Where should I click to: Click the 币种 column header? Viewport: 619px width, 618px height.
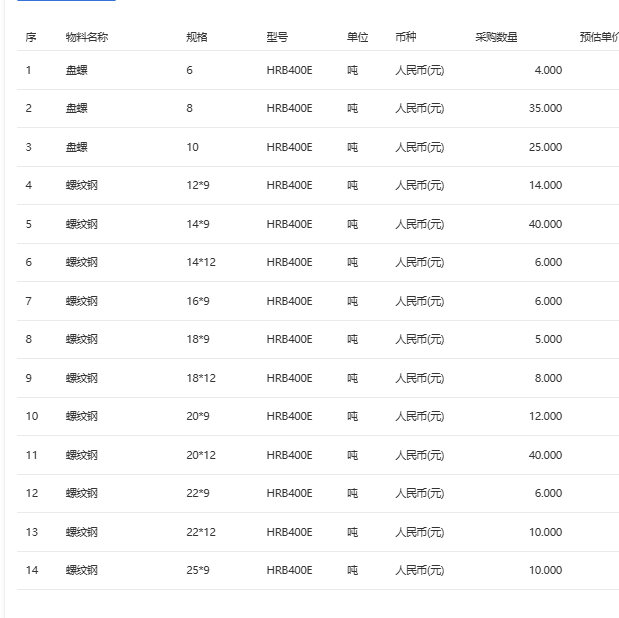[x=406, y=37]
